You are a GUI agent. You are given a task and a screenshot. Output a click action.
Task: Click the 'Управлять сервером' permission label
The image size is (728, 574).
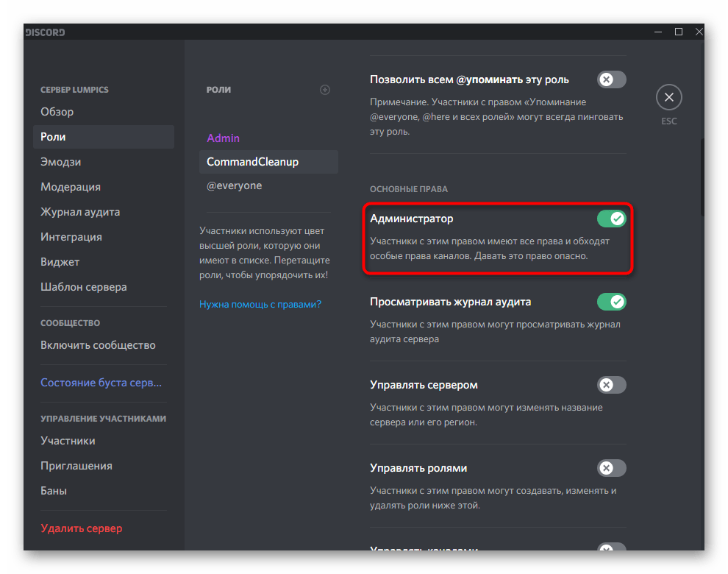tap(424, 385)
